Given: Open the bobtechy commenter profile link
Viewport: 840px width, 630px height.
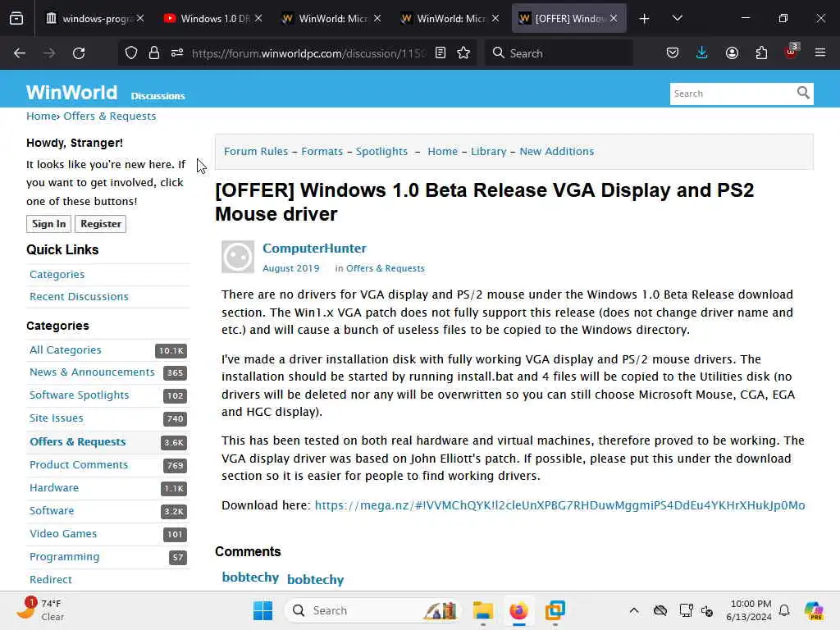Looking at the screenshot, I should [316, 580].
